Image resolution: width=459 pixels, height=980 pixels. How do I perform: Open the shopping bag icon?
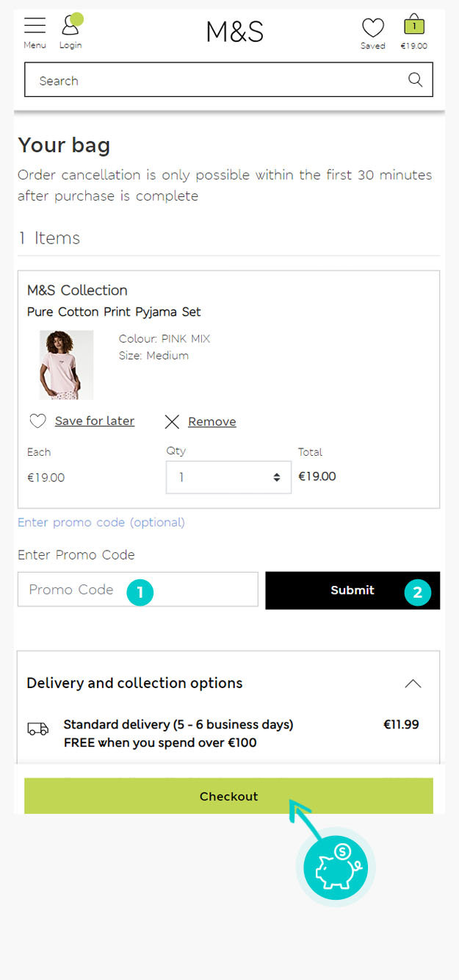(x=414, y=26)
